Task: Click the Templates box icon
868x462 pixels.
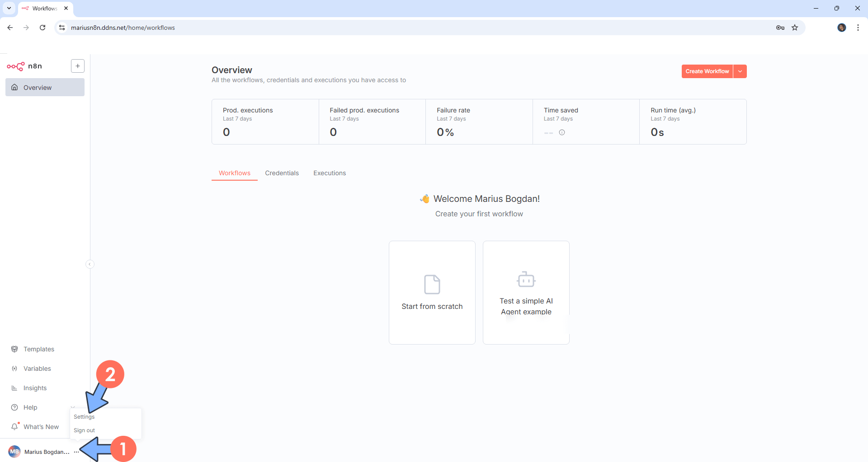Action: [14, 349]
